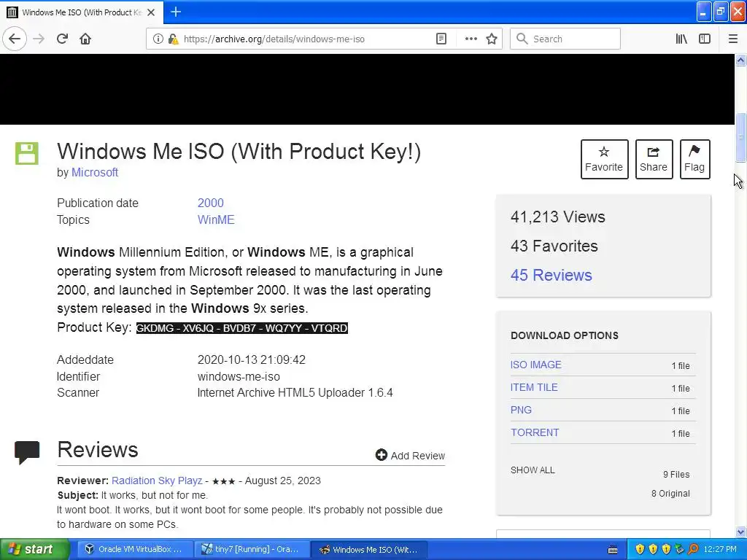Click the '9 Files' count text
Viewport: 747px width, 560px height.
pyautogui.click(x=676, y=474)
